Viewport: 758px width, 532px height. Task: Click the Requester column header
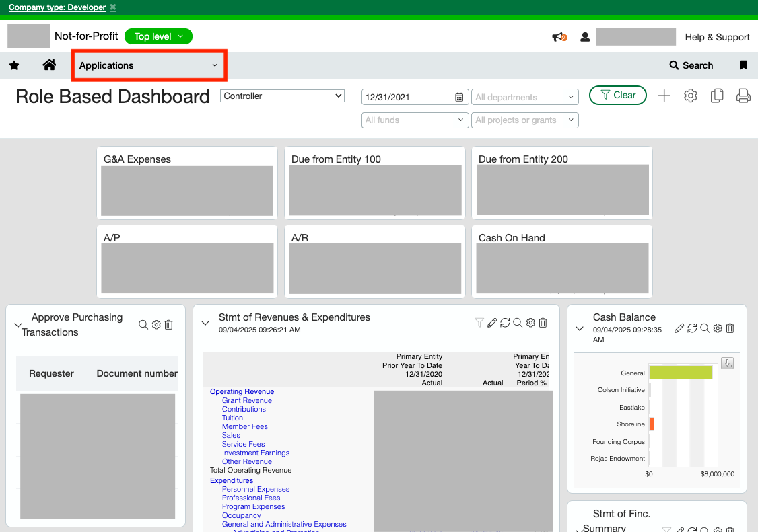pos(51,373)
